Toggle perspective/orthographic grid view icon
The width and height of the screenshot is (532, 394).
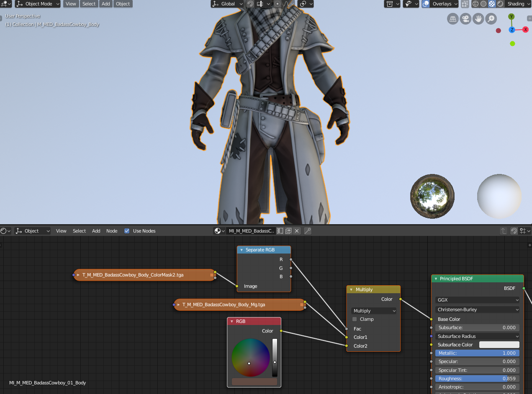click(452, 19)
